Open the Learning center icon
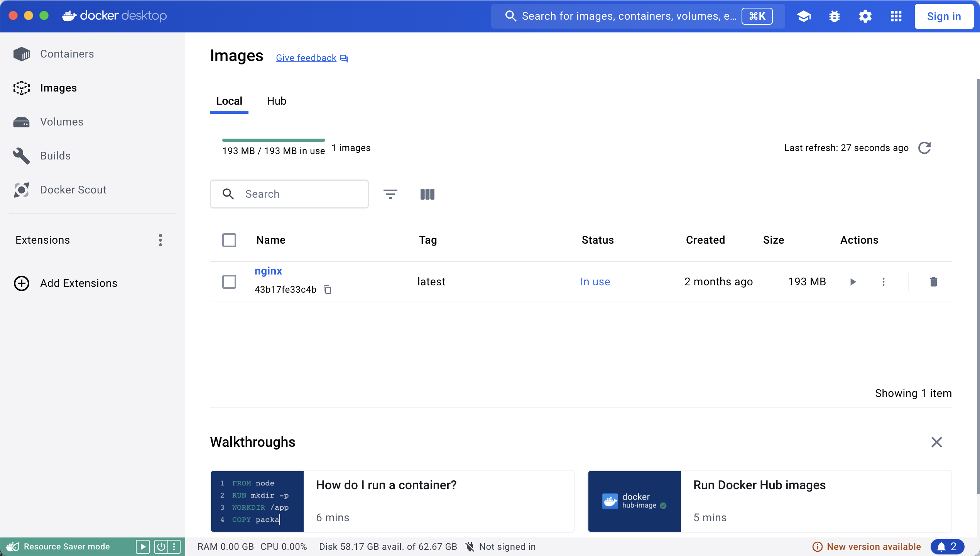Viewport: 980px width, 556px height. pos(804,16)
